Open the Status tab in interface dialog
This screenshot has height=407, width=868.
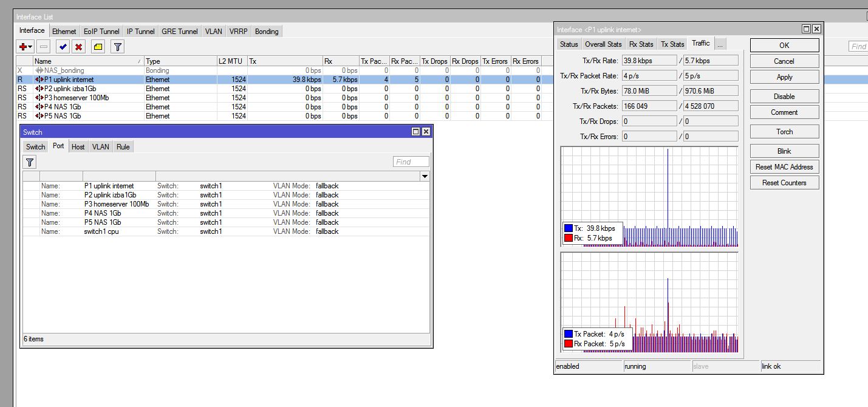(569, 44)
